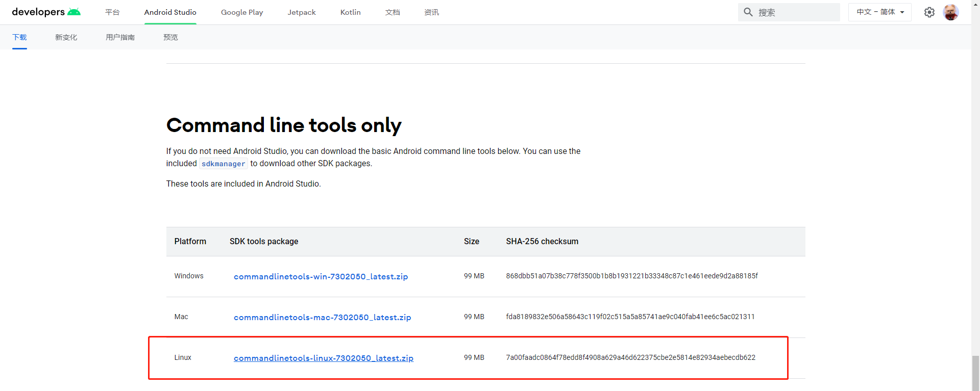
Task: Open the 平台 menu item
Action: (112, 12)
